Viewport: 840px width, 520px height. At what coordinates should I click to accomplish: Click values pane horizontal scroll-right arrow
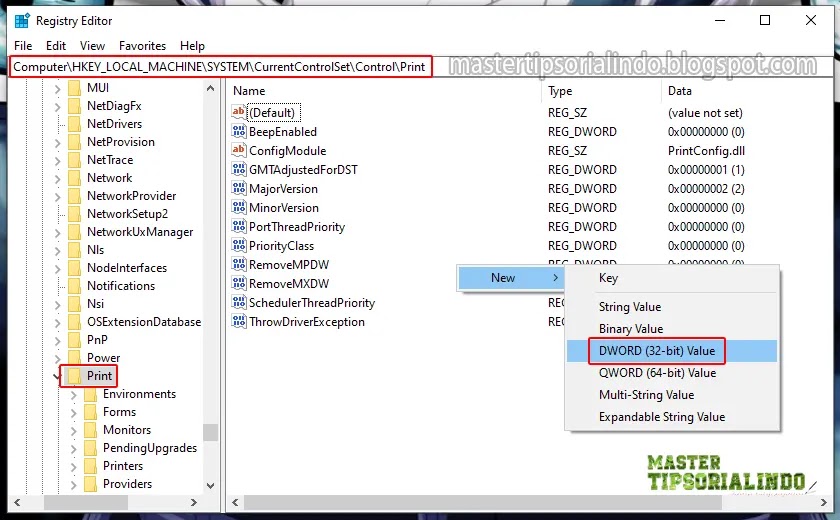point(824,502)
